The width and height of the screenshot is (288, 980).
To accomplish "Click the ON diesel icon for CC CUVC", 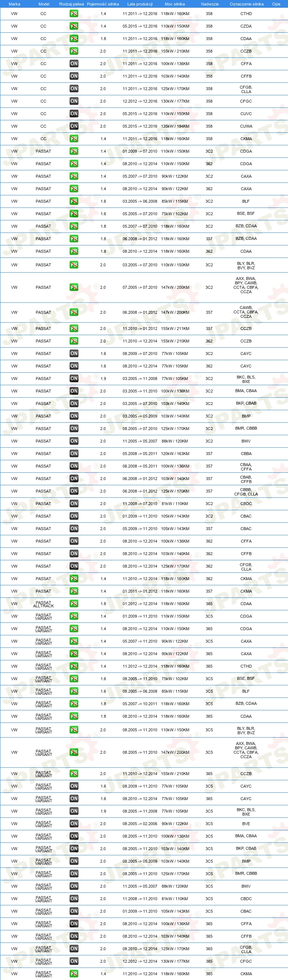I will pos(74,114).
